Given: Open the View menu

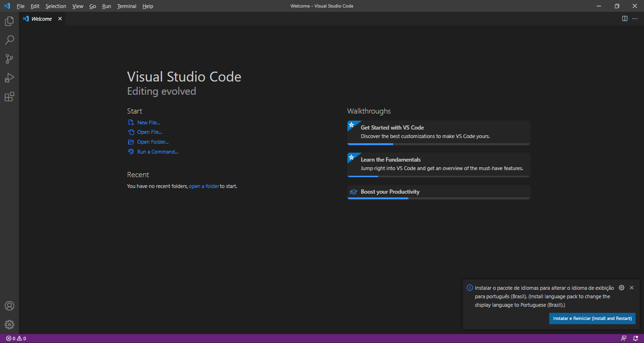Looking at the screenshot, I should (x=78, y=6).
